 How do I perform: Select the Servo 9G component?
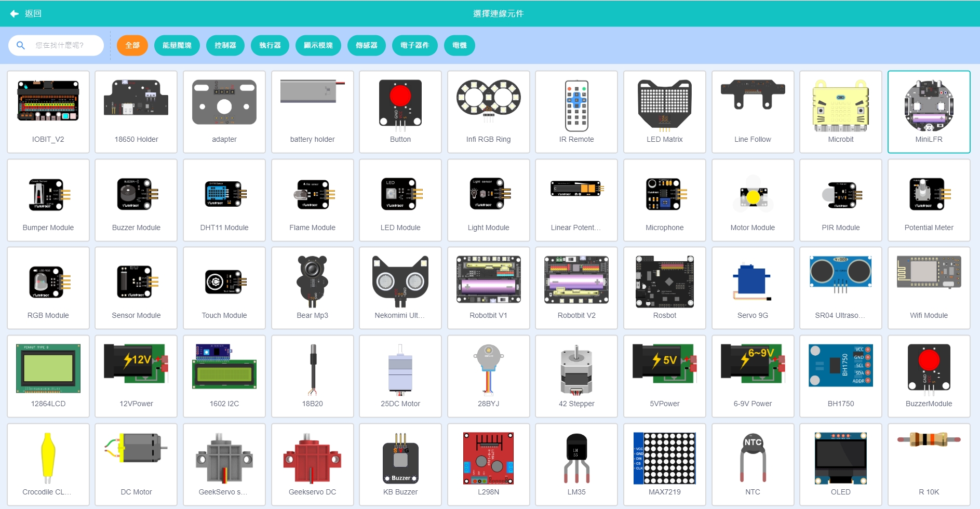(752, 288)
